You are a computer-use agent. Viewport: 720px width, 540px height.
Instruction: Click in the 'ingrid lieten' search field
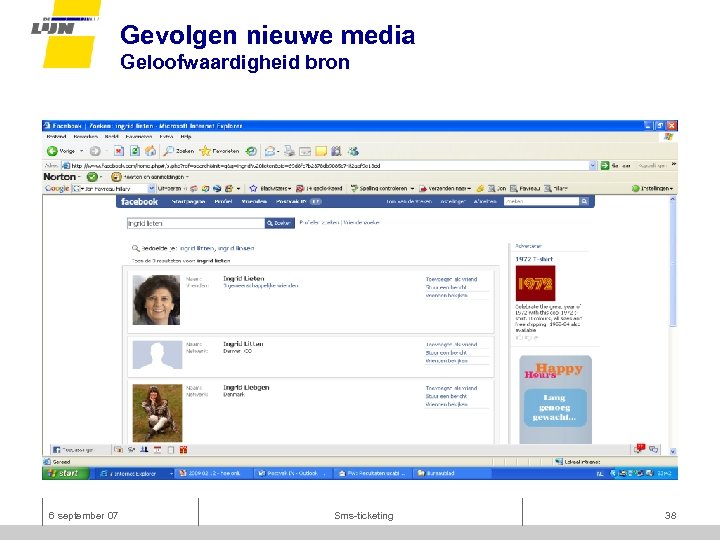196,223
